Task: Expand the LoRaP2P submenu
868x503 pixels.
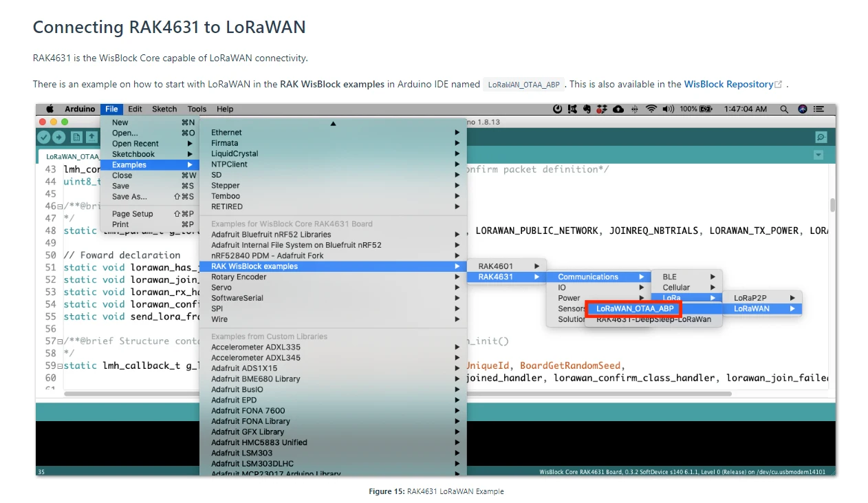Action: (762, 298)
